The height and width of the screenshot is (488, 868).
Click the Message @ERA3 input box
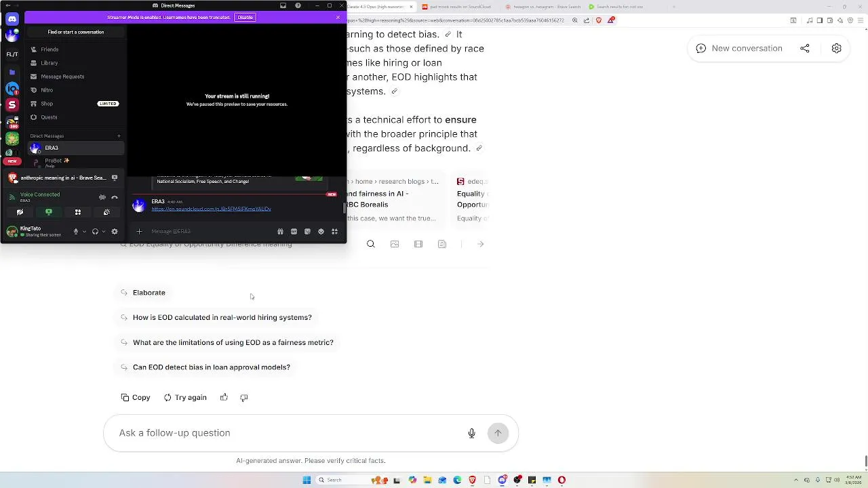coord(210,231)
